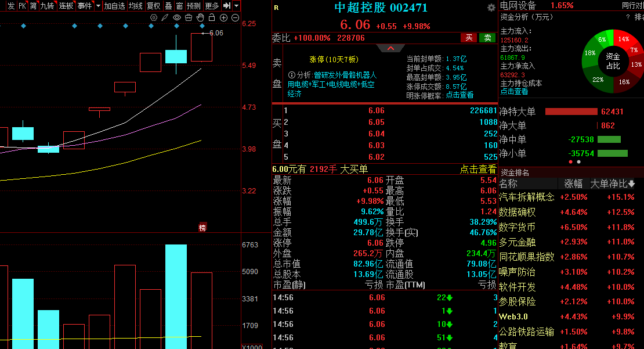Click the 叠 overlay button
This screenshot has height=349, width=644.
pos(168,6)
